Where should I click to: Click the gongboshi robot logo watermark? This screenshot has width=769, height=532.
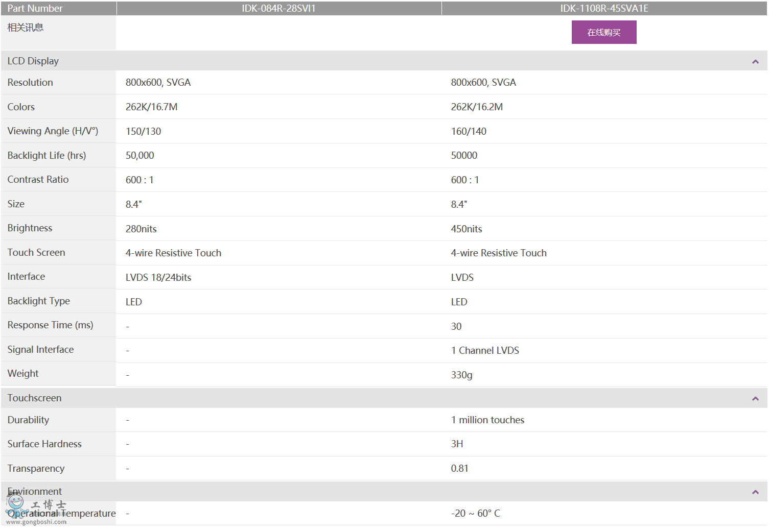point(16,505)
